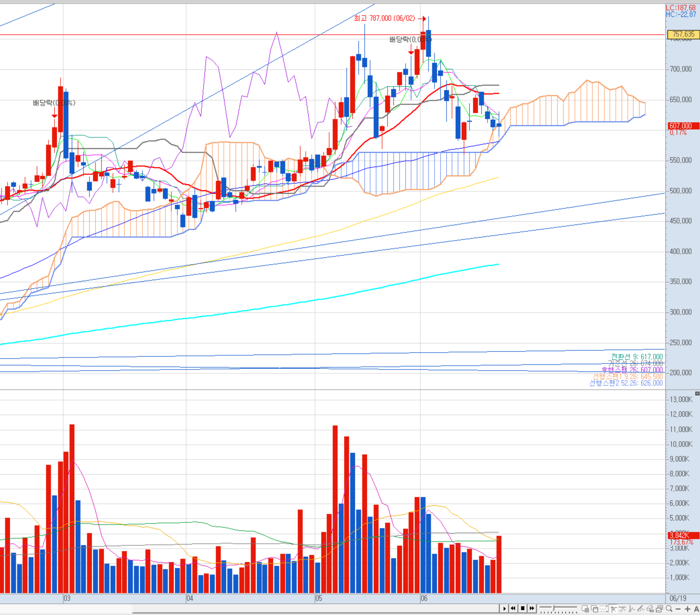The image size is (700, 615).
Task: Click the 10,000K volume axis label
Action: coord(681,444)
